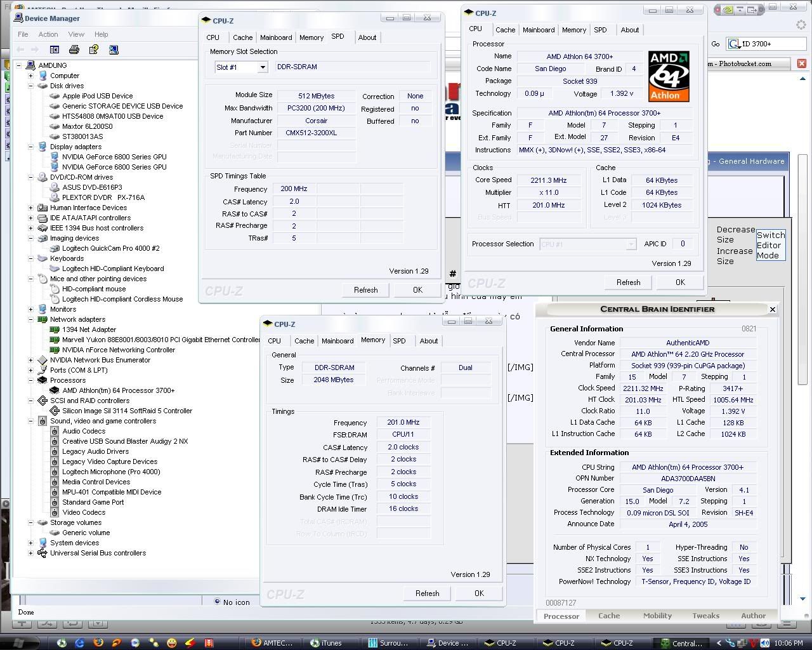Click the Maxtor 6L200S0 drive icon
Screen dimensions: 812x650
click(x=55, y=126)
